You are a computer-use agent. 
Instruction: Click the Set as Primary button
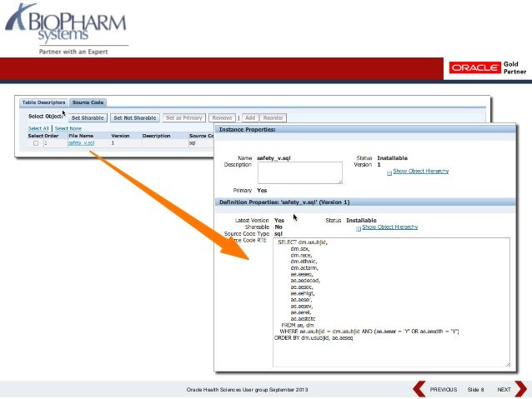(x=184, y=118)
